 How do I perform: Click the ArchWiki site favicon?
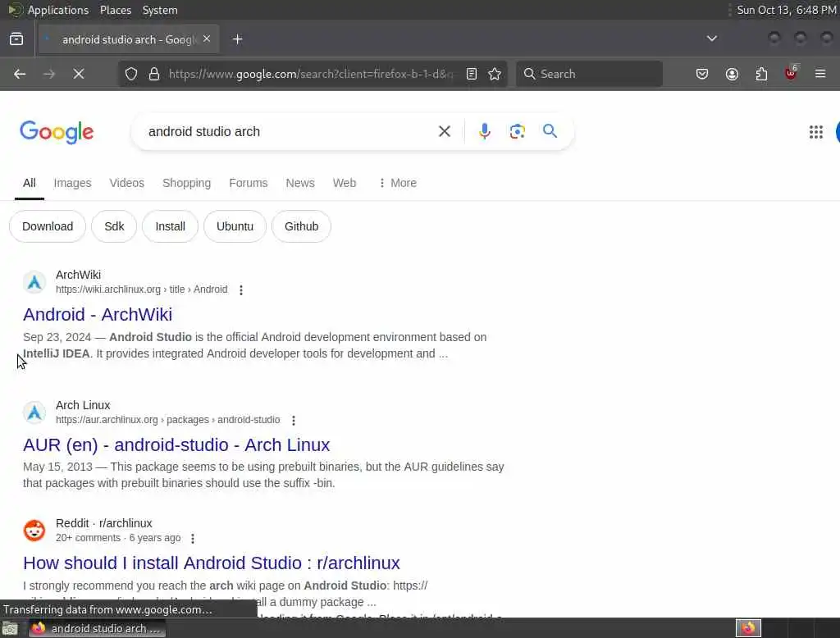(34, 282)
